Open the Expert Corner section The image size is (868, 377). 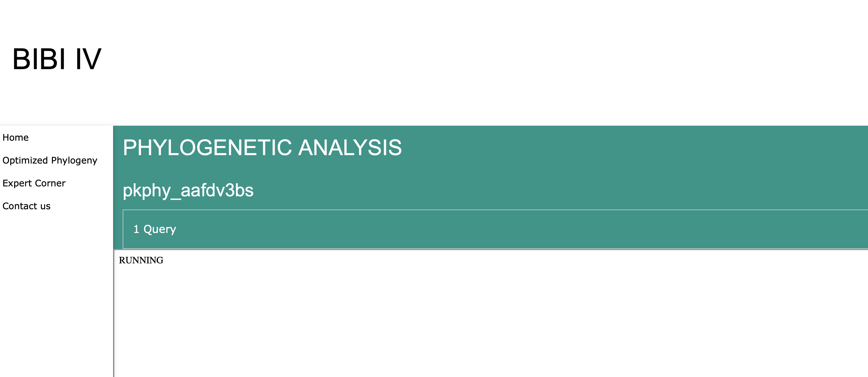click(x=34, y=183)
